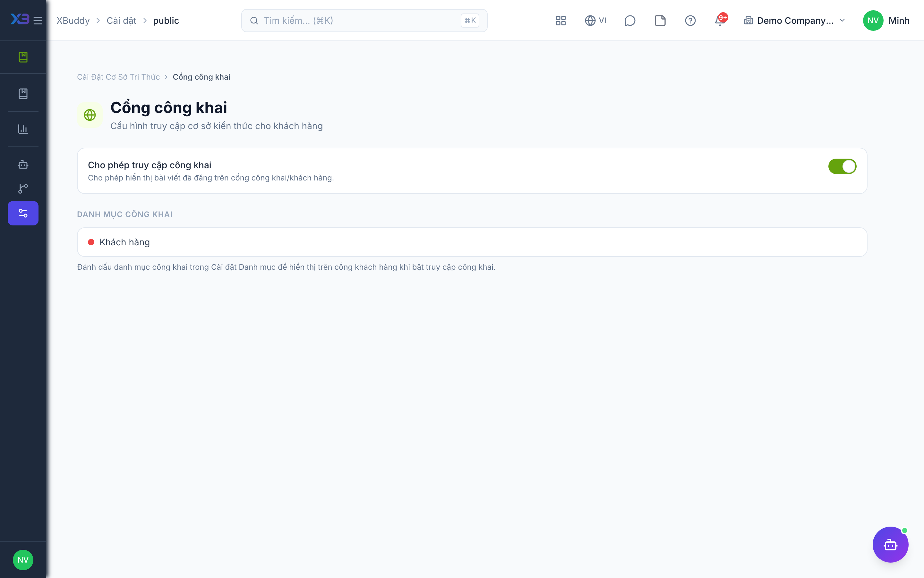Go to XBuddy breadcrumb
Viewport: 924px width, 578px height.
pyautogui.click(x=73, y=21)
